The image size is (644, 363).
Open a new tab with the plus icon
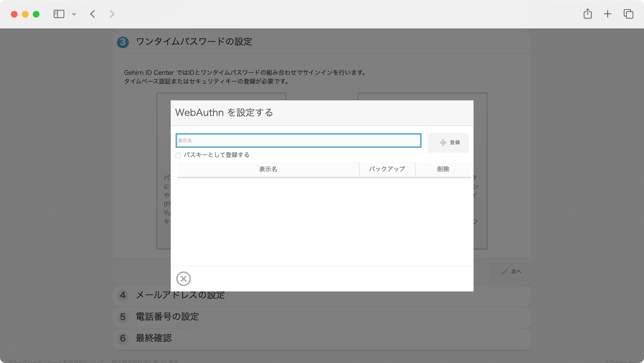607,14
